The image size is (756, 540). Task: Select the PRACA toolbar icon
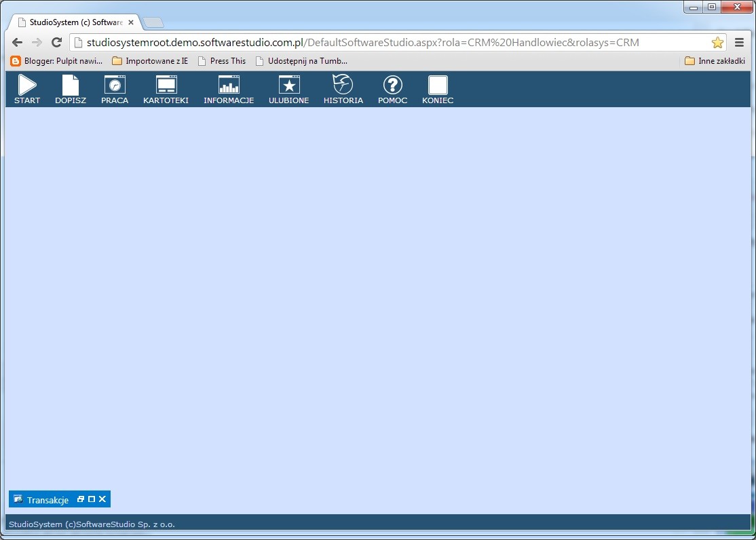115,85
